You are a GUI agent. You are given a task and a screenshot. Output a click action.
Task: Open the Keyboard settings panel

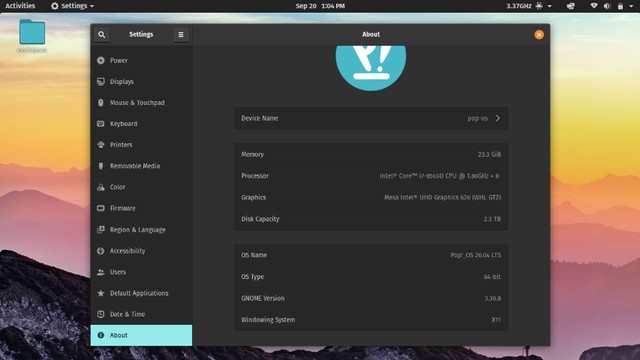click(141, 124)
